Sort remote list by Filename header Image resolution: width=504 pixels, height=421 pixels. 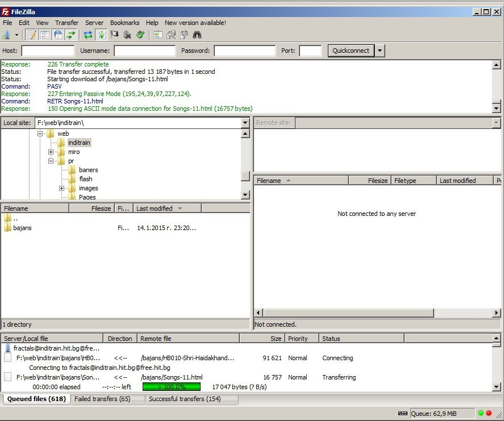pos(301,181)
